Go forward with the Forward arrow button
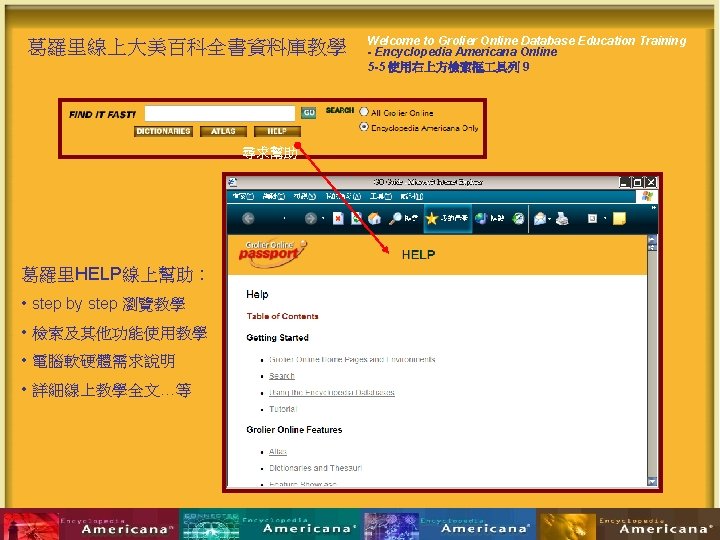The width and height of the screenshot is (720, 540). click(x=310, y=219)
